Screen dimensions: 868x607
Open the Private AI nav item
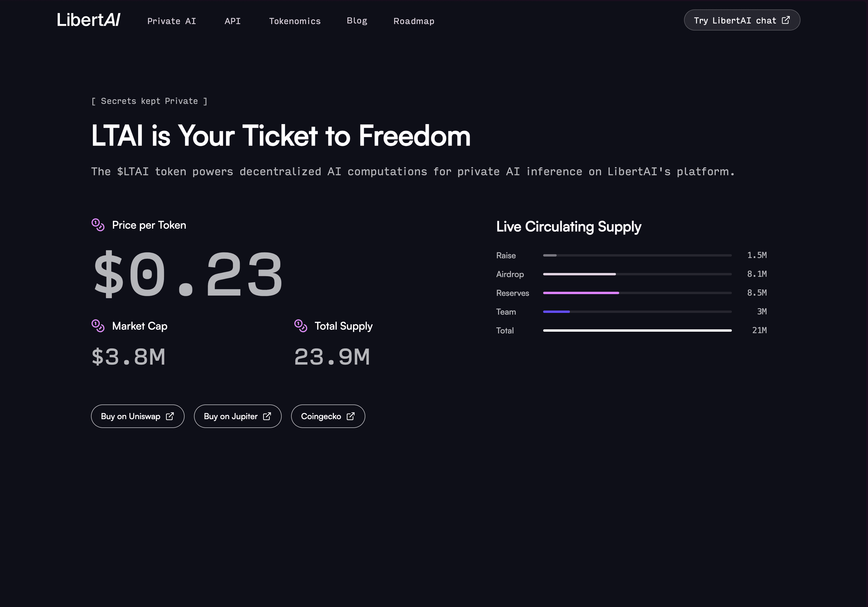pyautogui.click(x=172, y=21)
